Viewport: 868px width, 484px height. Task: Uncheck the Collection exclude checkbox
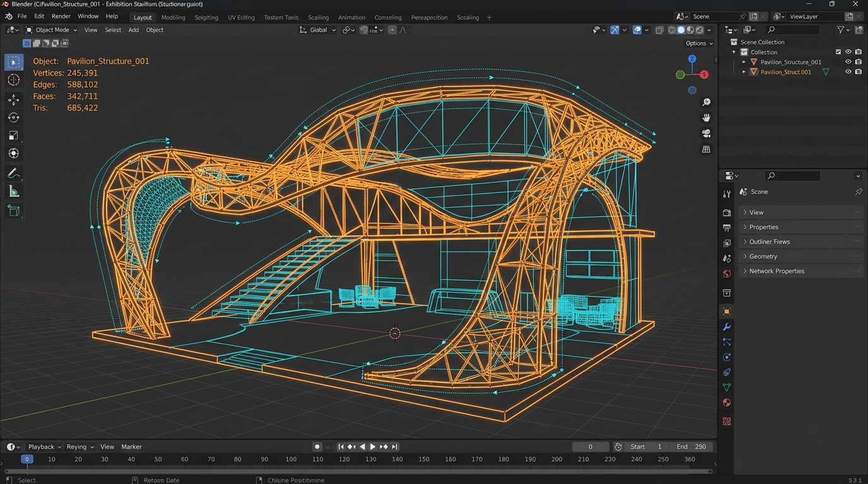[838, 52]
